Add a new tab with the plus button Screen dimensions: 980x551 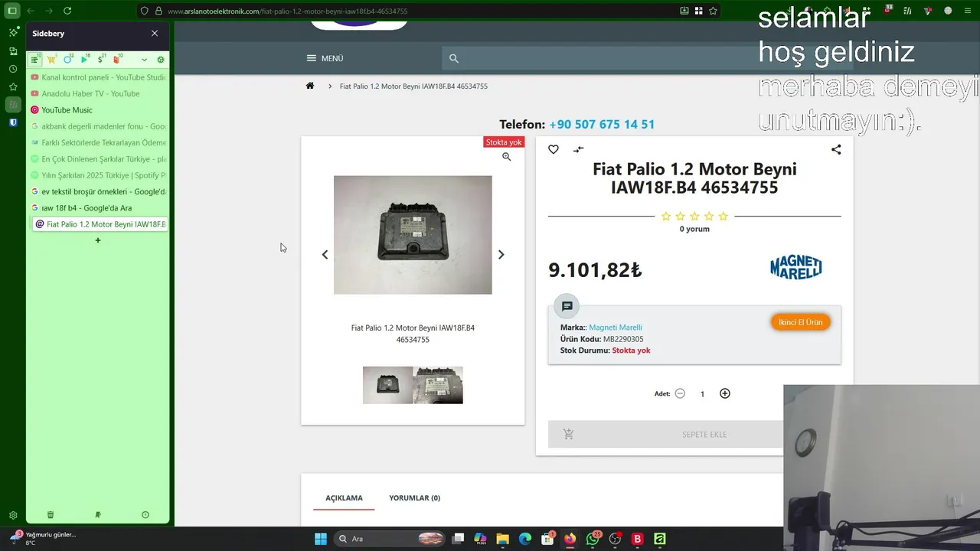(x=97, y=240)
